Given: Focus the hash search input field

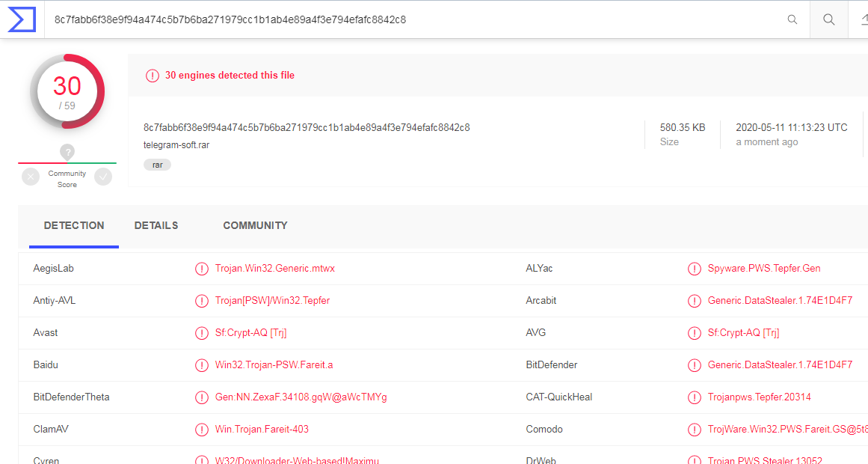Looking at the screenshot, I should (411, 20).
